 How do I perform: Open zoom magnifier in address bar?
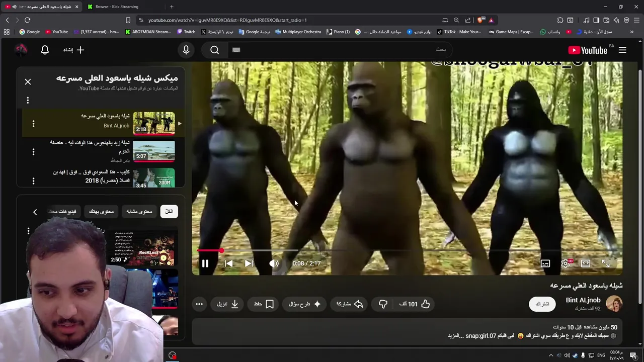point(456,20)
